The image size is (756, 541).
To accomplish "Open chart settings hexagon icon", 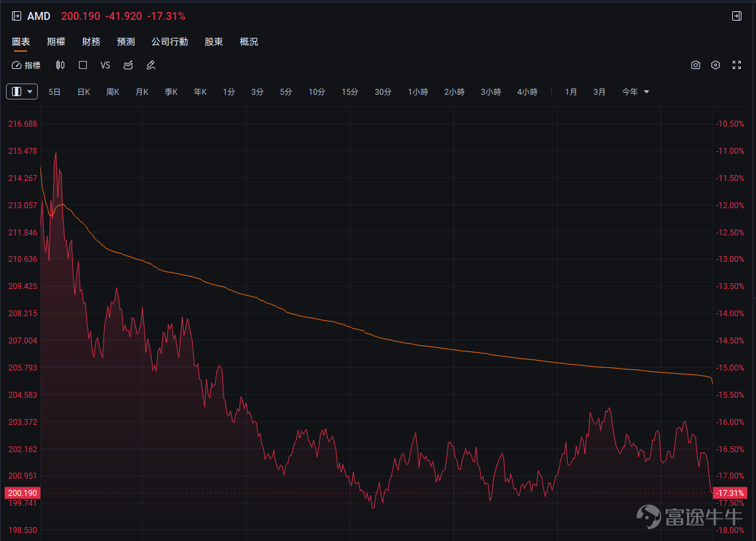I will 716,65.
